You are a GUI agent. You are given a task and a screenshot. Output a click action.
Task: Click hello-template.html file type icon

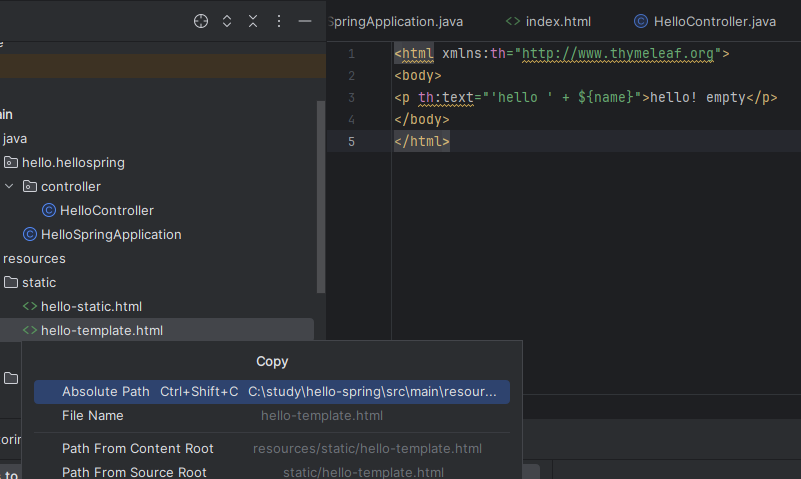pyautogui.click(x=30, y=330)
